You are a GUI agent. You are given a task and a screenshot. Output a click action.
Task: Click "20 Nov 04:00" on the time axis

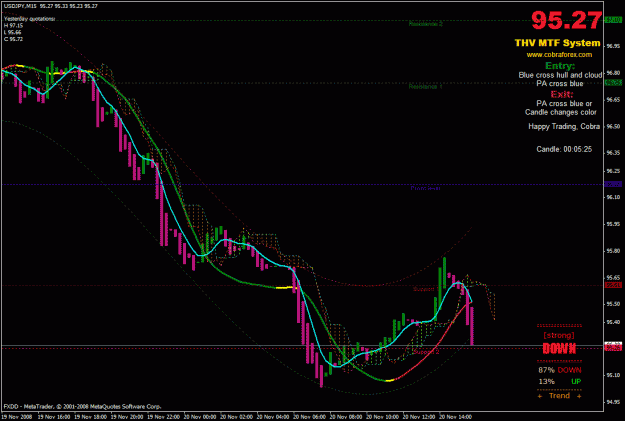[x=273, y=417]
